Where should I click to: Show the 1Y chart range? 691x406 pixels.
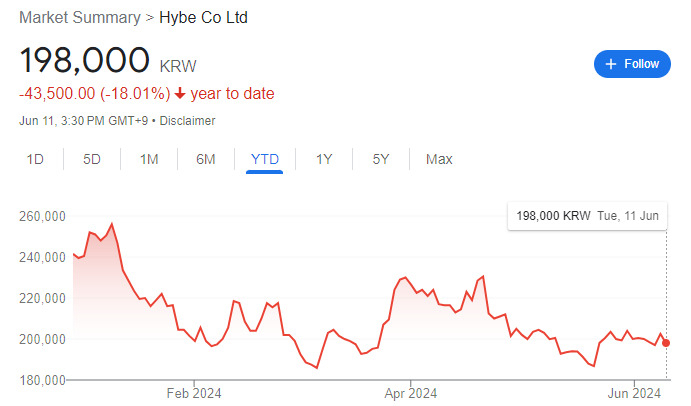click(324, 159)
